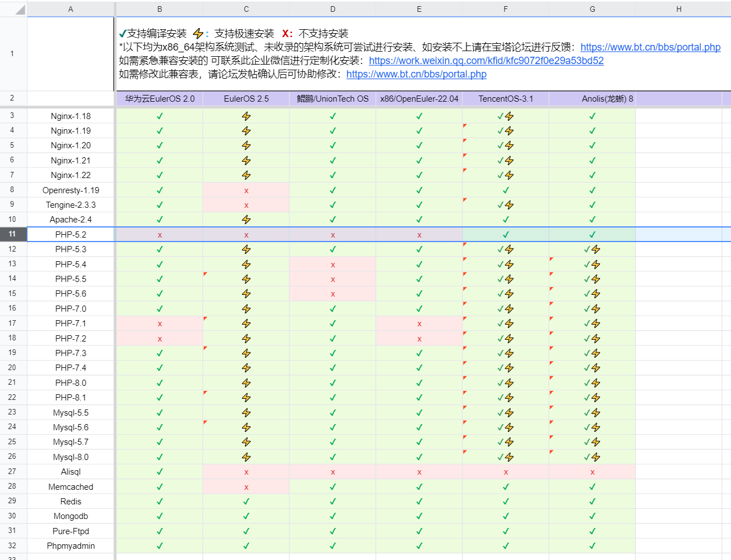
Task: Select column A header
Action: pos(70,9)
